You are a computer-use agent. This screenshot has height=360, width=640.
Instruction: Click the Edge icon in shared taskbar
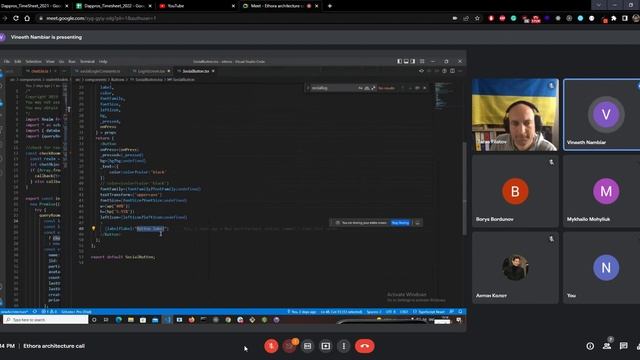point(118,320)
